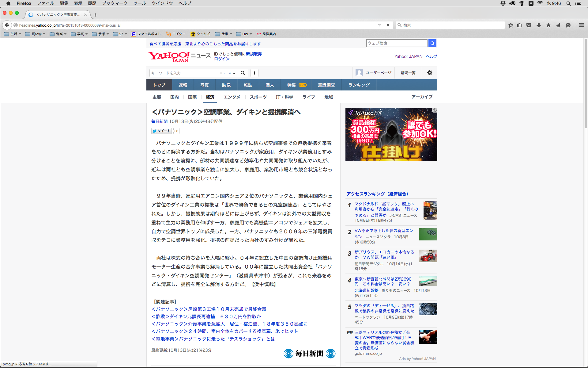
Task: Click the back arrow button
Action: click(x=7, y=25)
